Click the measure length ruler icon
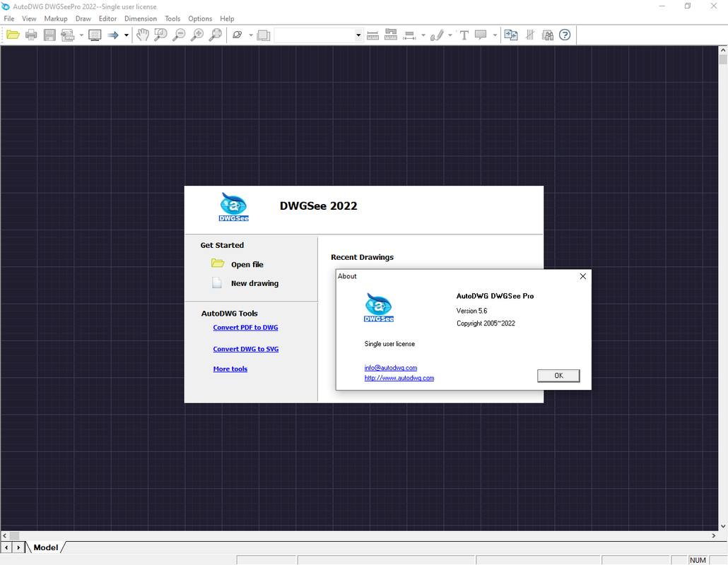This screenshot has height=565, width=728. coord(372,35)
